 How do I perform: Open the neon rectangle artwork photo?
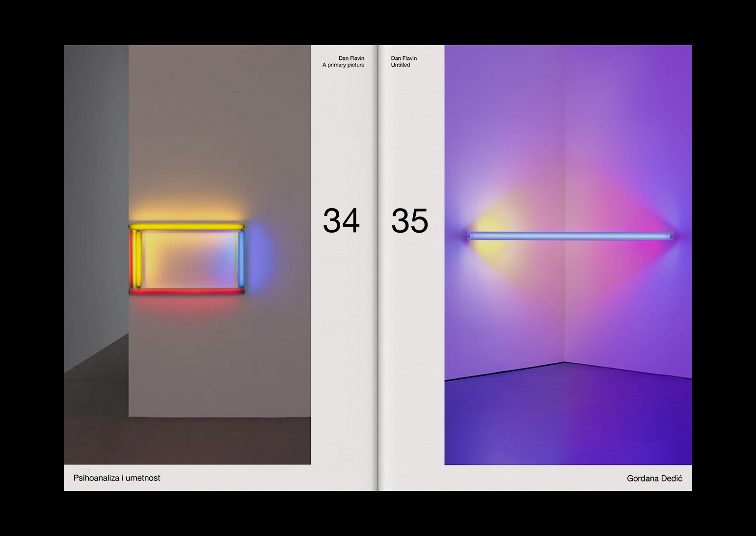[187, 255]
